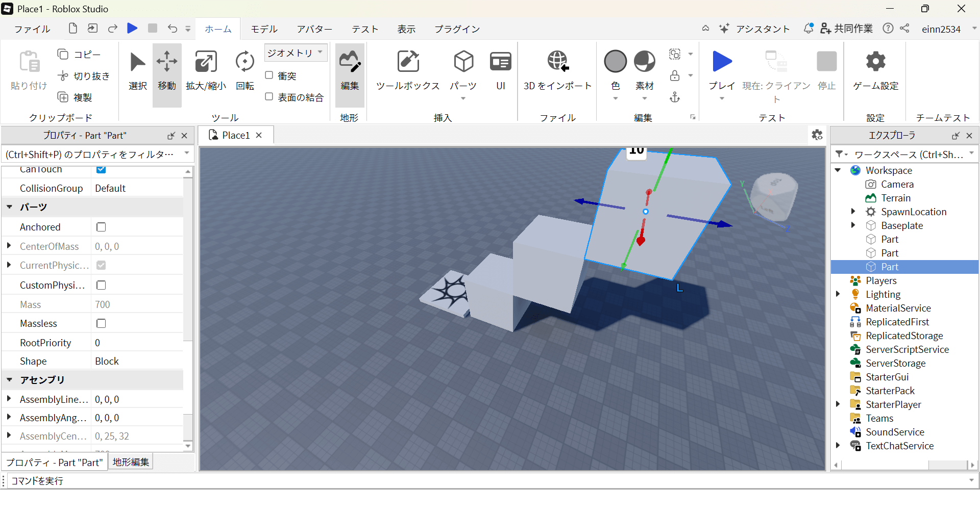Click the 切り抜き (Cut) button
980x514 pixels.
84,76
